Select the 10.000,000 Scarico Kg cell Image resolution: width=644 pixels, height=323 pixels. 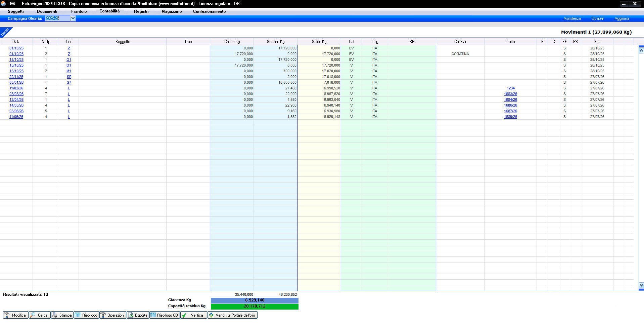coord(276,82)
